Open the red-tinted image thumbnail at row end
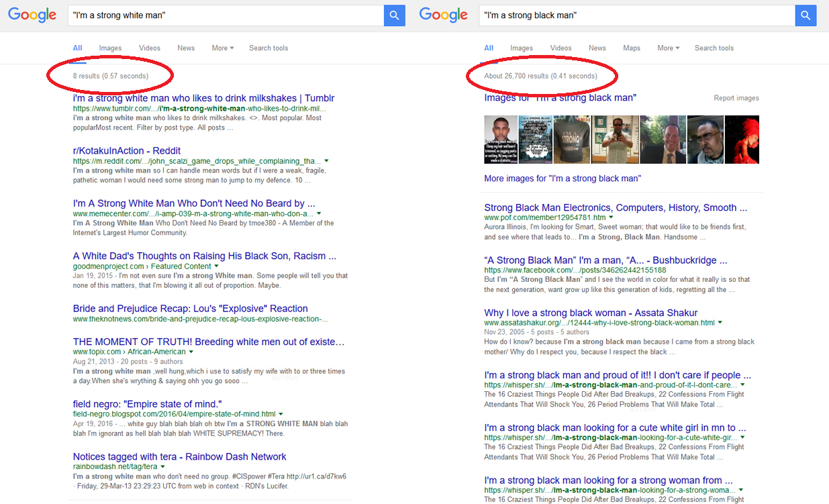The image size is (829, 504). click(x=742, y=140)
